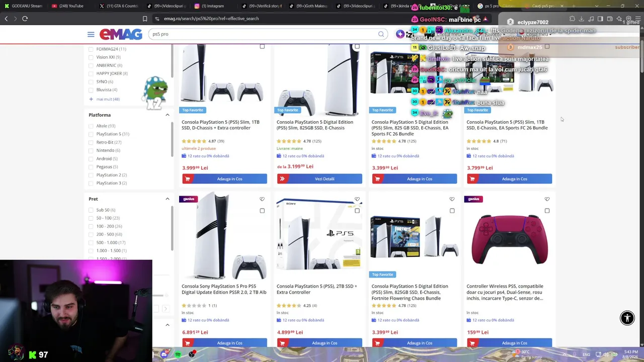Image resolution: width=644 pixels, height=362 pixels.
Task: Go back in the browser
Action: pos(6,19)
